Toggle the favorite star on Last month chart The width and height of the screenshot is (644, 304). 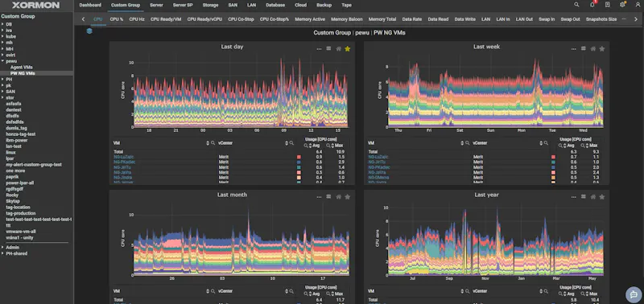tap(348, 196)
